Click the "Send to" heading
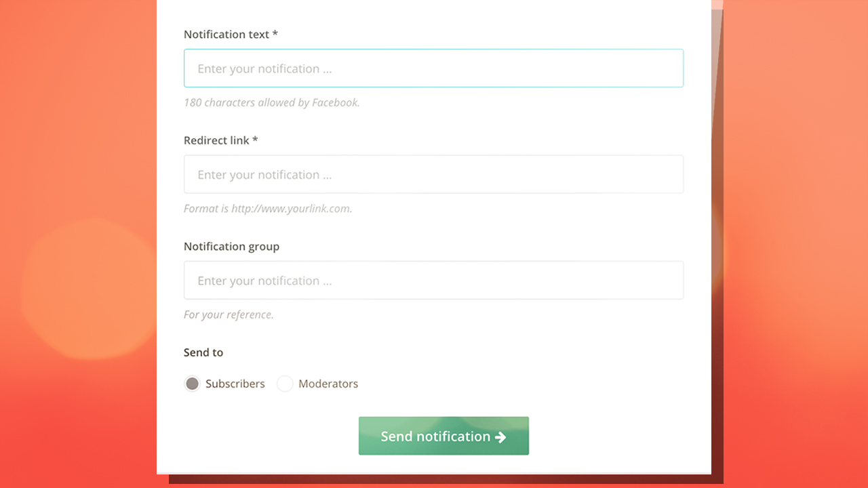The height and width of the screenshot is (488, 868). [x=203, y=352]
